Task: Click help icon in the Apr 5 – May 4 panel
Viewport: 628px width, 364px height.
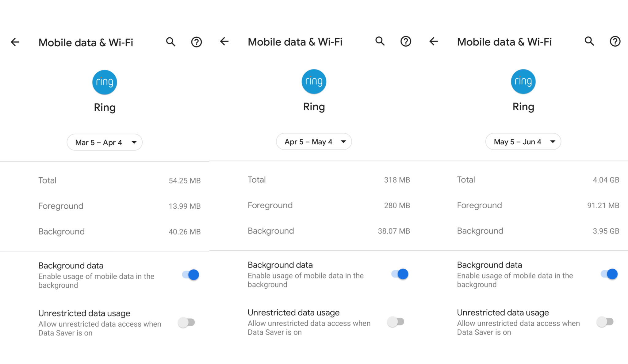Action: [406, 41]
